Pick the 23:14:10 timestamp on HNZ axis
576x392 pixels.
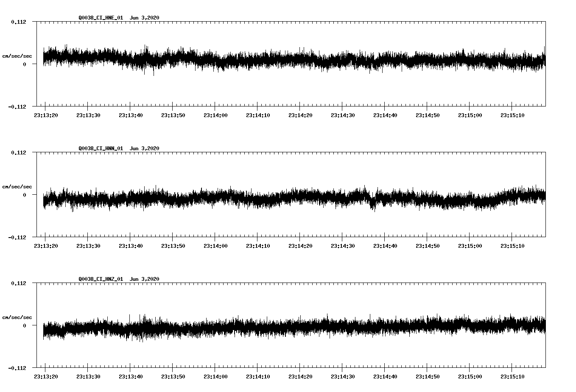258,377
